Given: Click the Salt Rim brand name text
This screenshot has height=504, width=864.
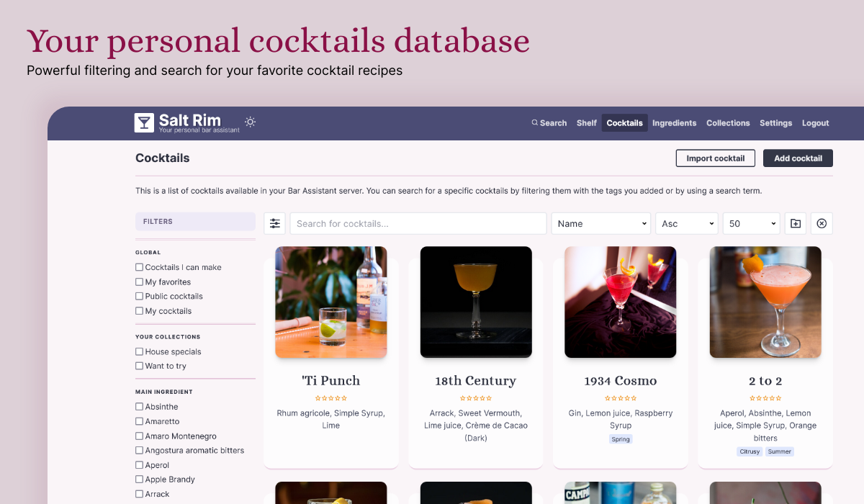Looking at the screenshot, I should 190,120.
